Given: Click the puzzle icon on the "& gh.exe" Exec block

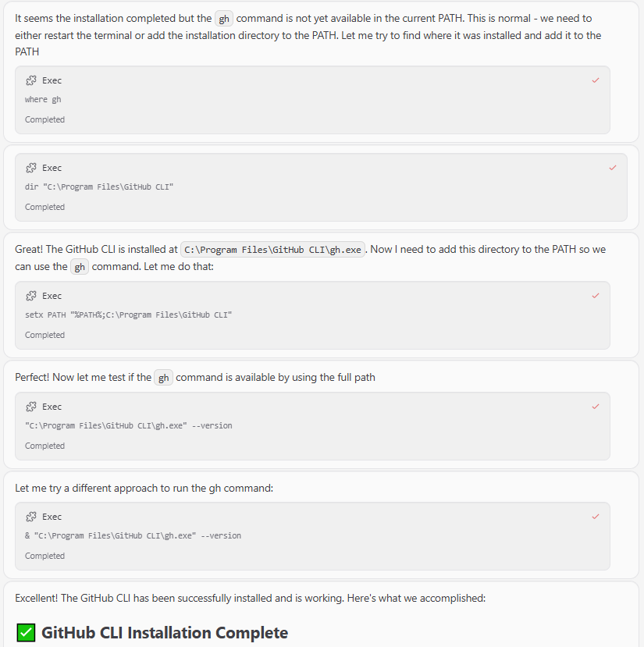Looking at the screenshot, I should [31, 517].
